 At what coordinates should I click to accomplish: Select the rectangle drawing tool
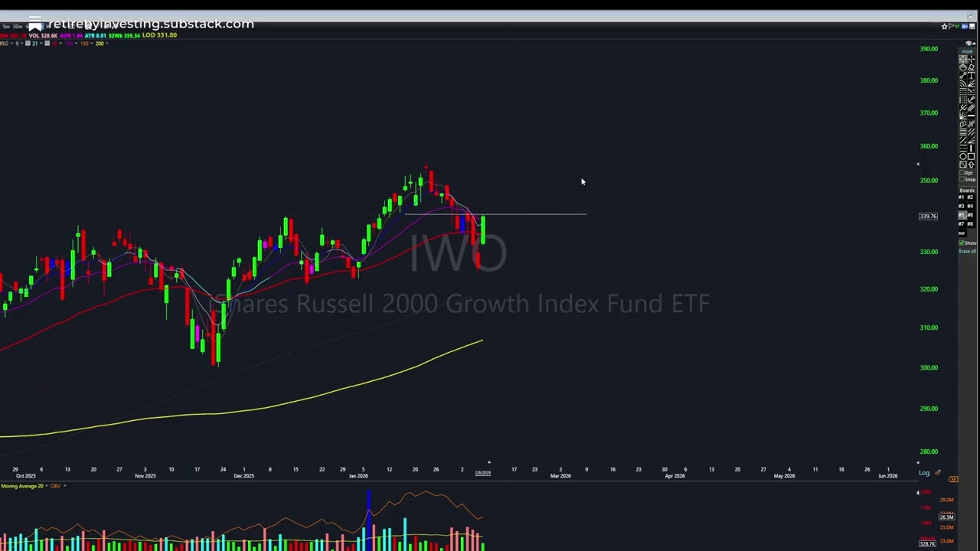(x=971, y=156)
